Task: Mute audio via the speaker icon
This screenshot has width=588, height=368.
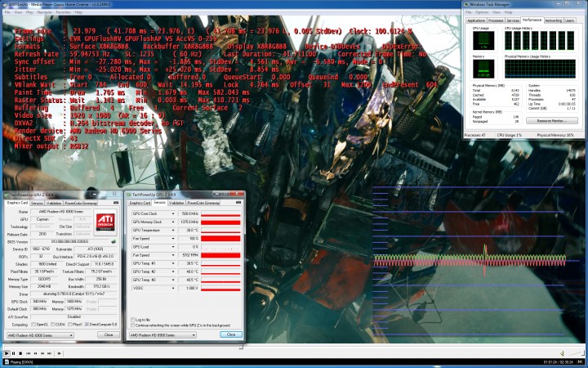Action: pos(562,353)
